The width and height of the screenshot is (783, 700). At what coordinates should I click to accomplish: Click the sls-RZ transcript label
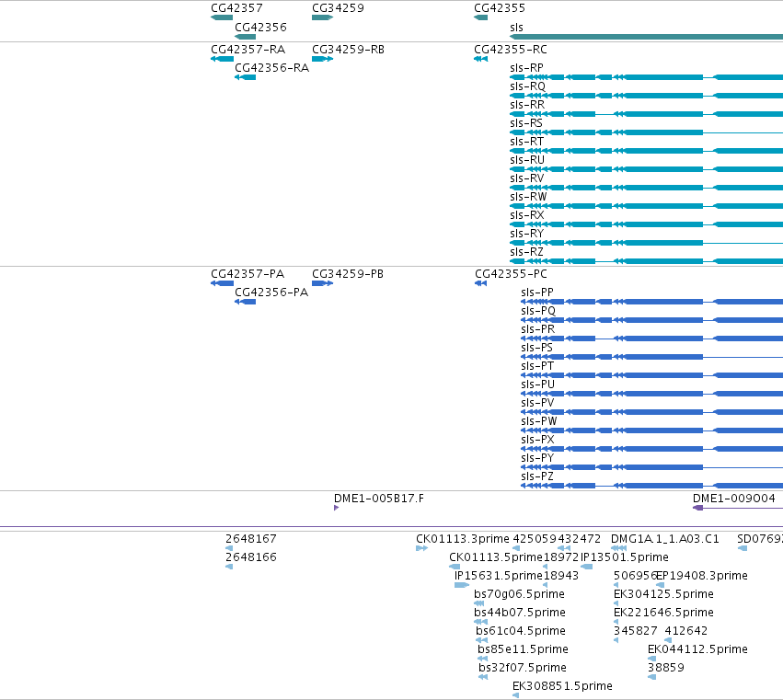(x=526, y=252)
